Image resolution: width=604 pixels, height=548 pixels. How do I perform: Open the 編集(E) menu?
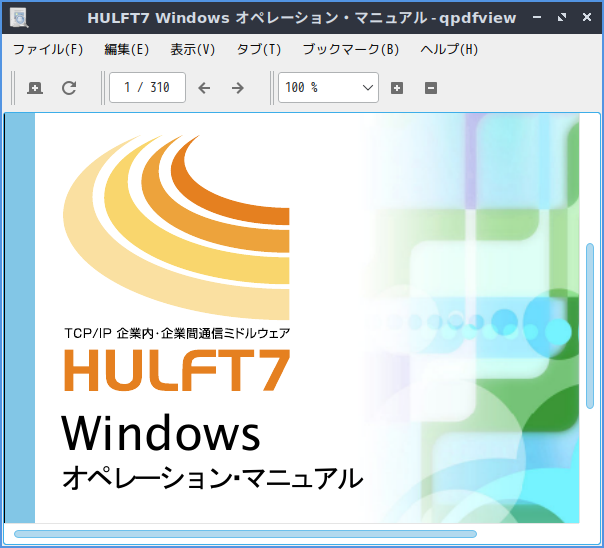[x=126, y=49]
